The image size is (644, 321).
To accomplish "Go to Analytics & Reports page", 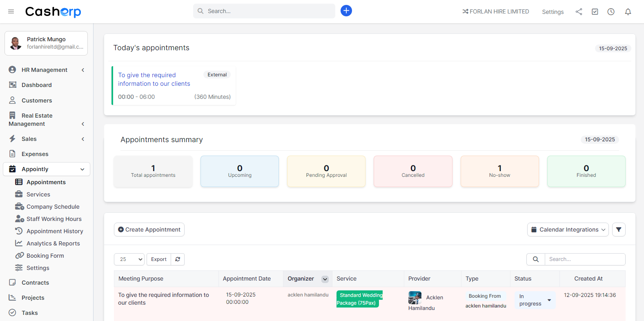I will click(x=53, y=243).
